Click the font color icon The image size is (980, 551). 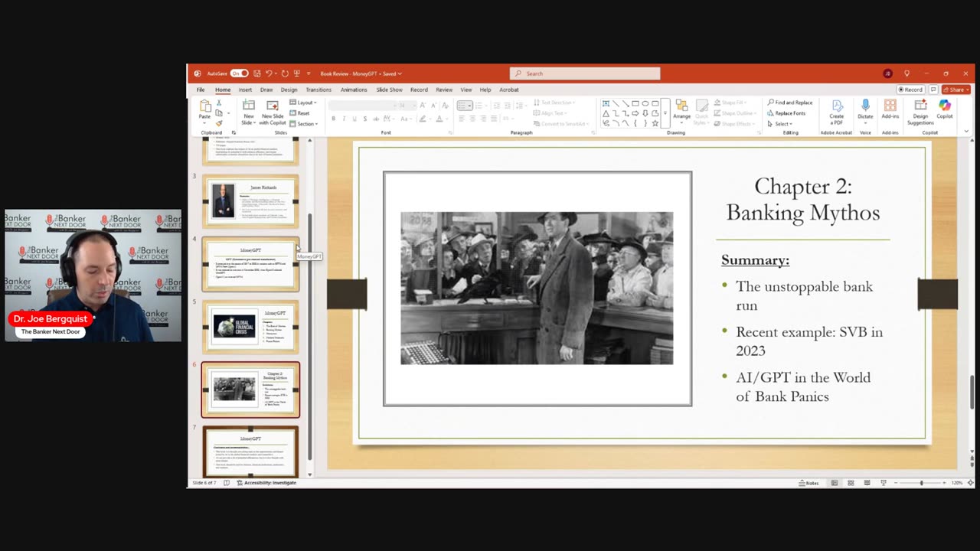(x=439, y=119)
